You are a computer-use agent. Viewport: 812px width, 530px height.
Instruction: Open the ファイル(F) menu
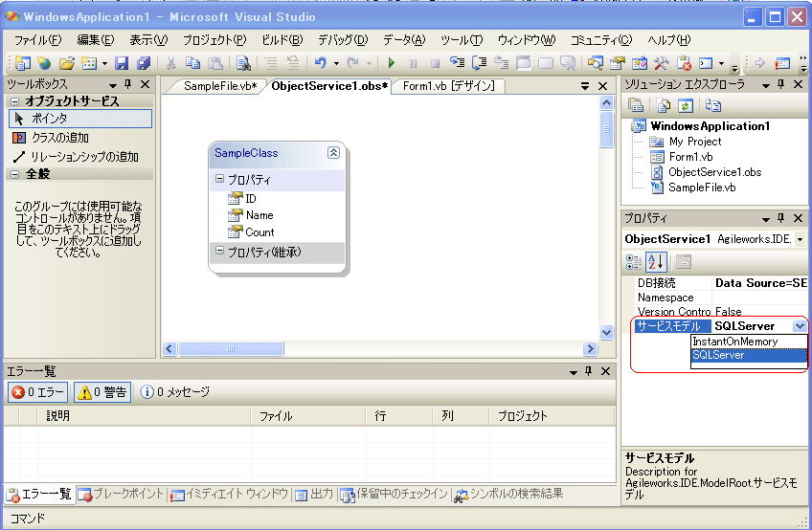(37, 40)
